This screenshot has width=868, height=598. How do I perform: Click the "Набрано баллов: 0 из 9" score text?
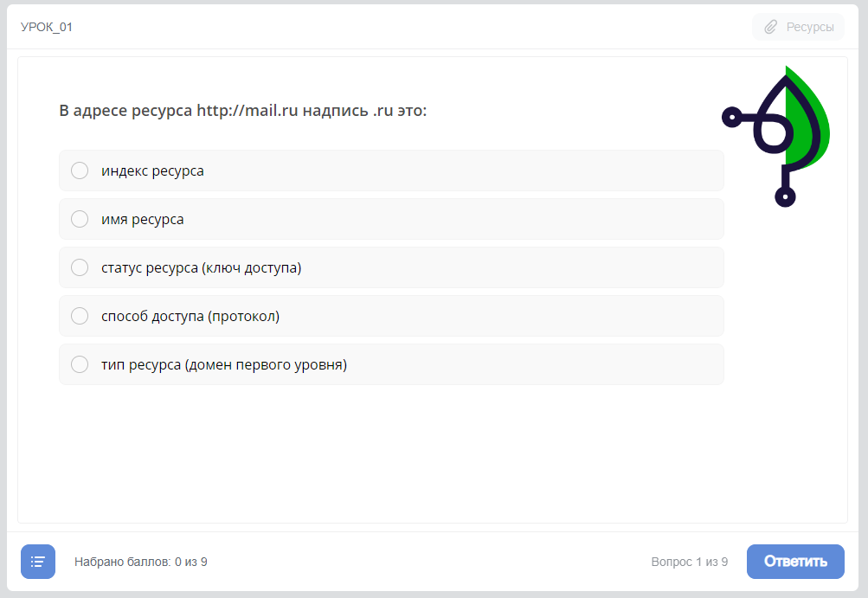pyautogui.click(x=140, y=562)
